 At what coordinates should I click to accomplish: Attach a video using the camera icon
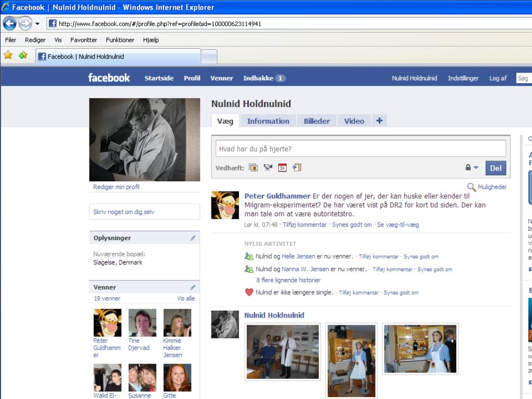[268, 168]
